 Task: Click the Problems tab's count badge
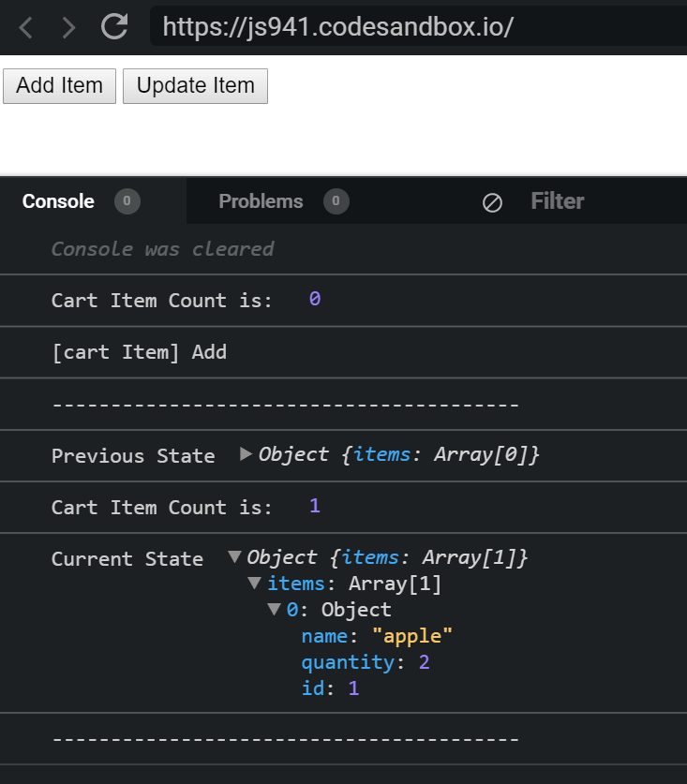336,201
